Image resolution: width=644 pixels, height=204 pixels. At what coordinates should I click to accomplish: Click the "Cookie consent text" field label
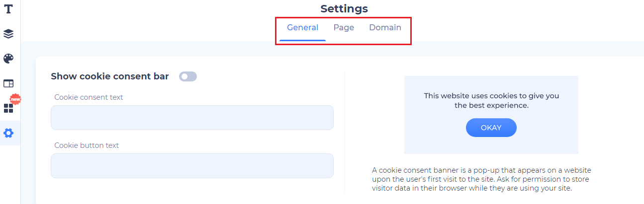coord(89,97)
